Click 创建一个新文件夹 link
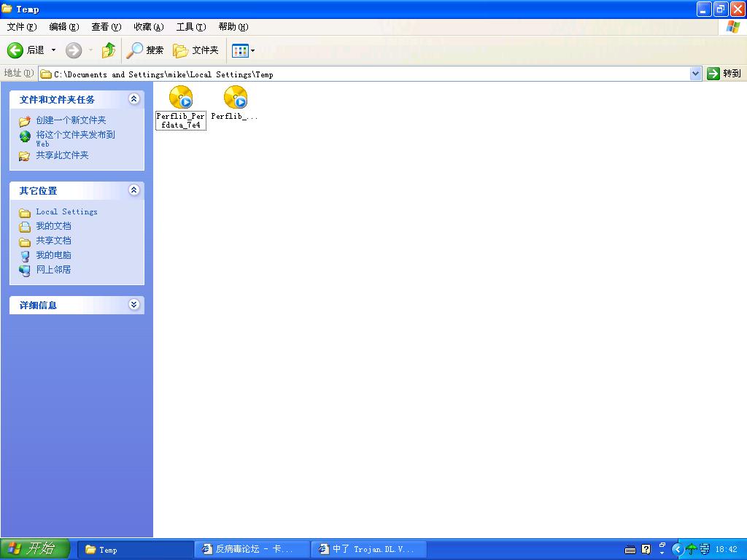 tap(71, 120)
